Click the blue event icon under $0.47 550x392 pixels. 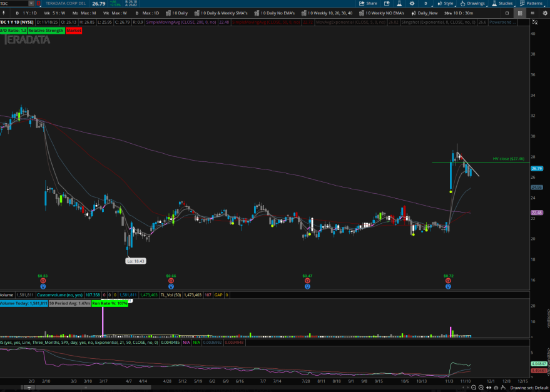click(x=307, y=286)
